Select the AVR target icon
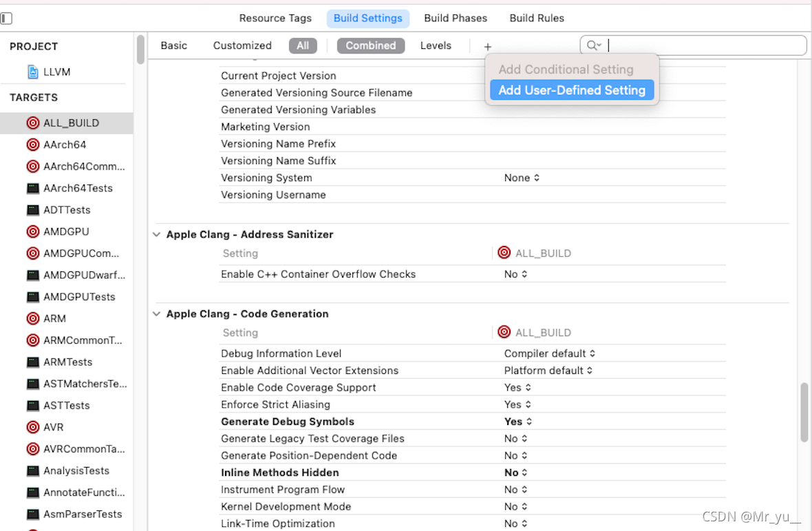The height and width of the screenshot is (531, 812). point(32,428)
